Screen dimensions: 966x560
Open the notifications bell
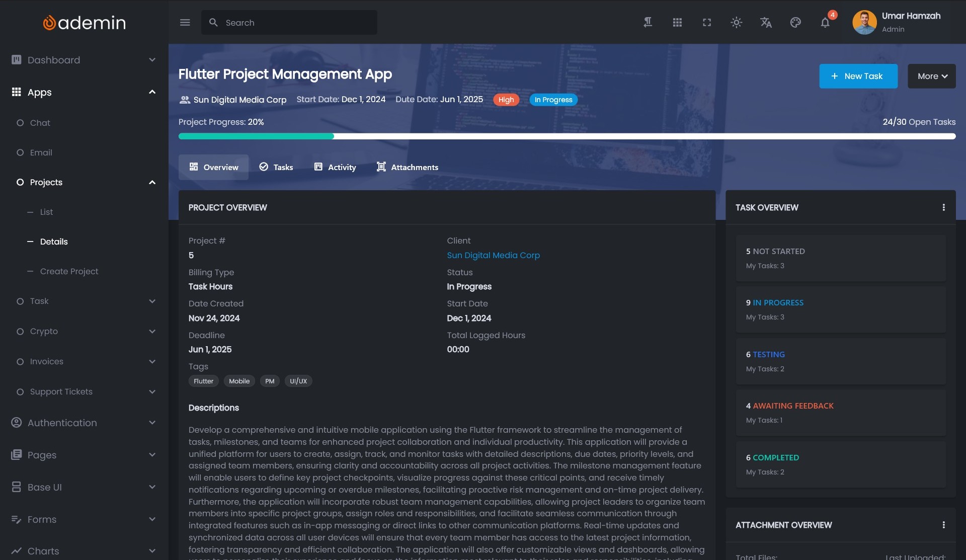click(825, 23)
